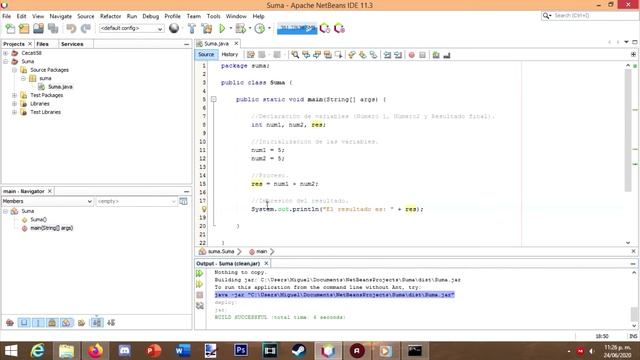Open the Run Project dropdown arrow
Screen dimensions: 640x360
click(x=231, y=29)
